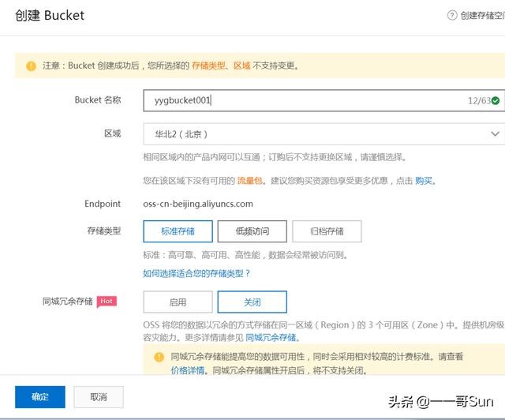Click the 取消 cancel button

(x=99, y=397)
